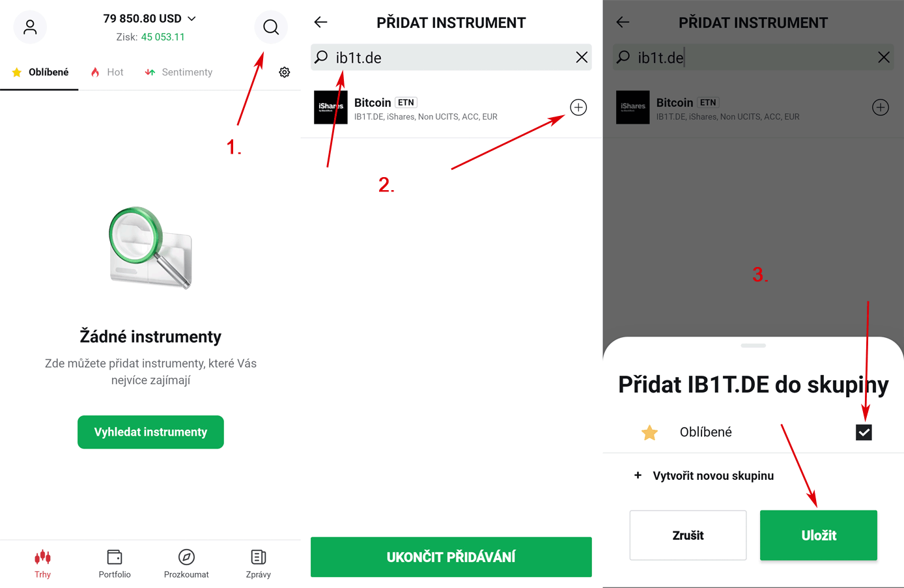Open Prozkoumat compass icon
This screenshot has width=904, height=588.
click(186, 557)
